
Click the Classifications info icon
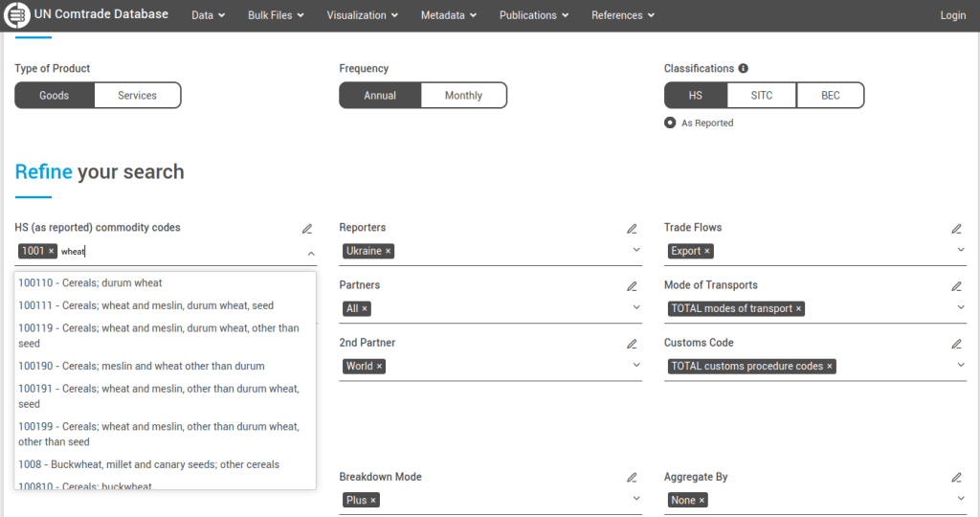[x=744, y=69]
